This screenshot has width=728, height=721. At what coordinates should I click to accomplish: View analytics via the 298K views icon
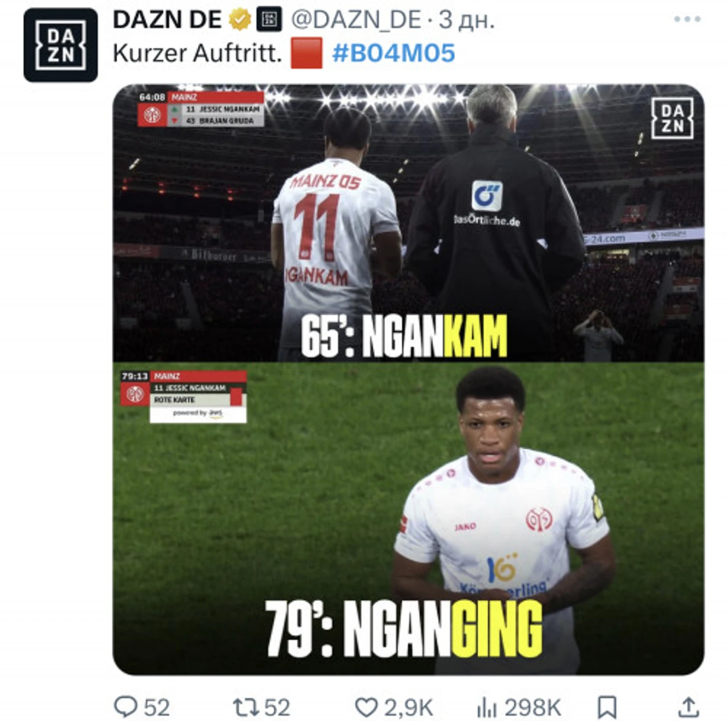(487, 707)
